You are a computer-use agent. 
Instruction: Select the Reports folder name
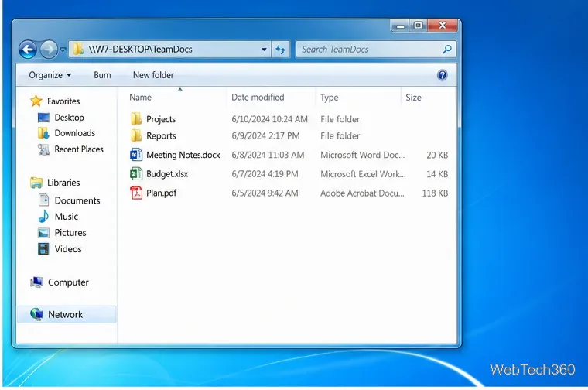tap(161, 135)
